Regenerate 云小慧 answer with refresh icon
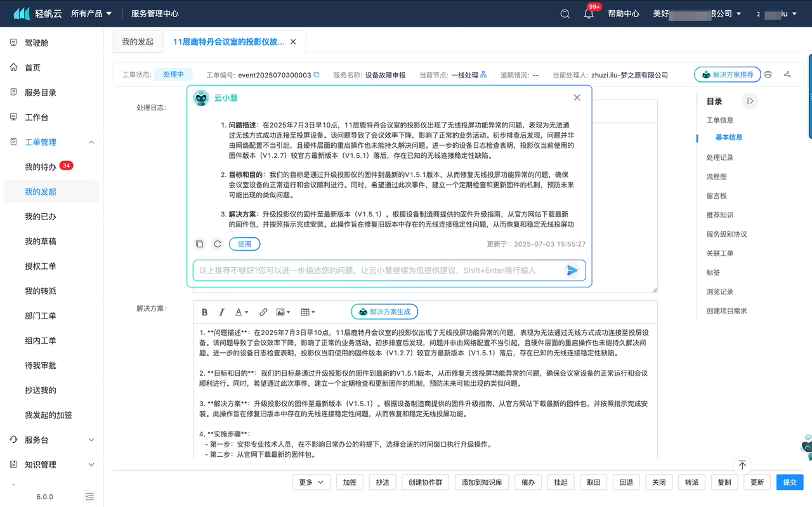This screenshot has width=812, height=507. pos(217,244)
